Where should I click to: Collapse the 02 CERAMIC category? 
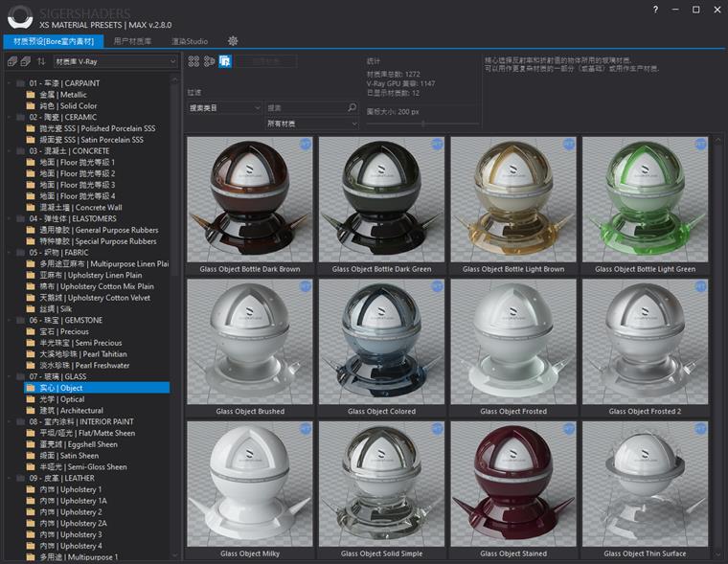point(10,118)
